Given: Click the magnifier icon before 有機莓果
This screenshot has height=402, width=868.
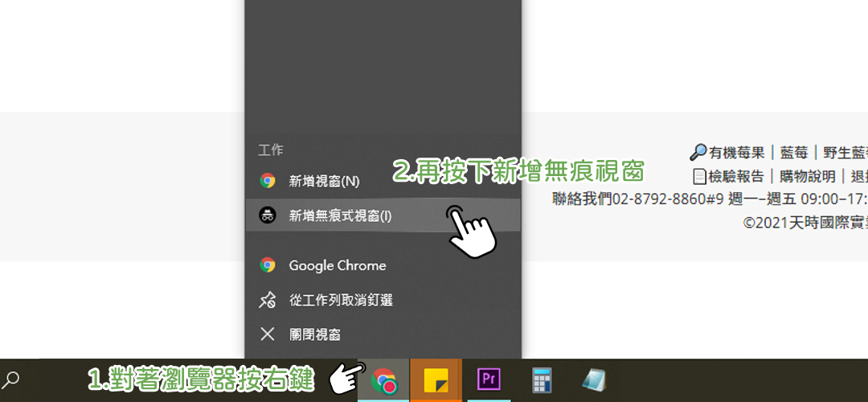Looking at the screenshot, I should (x=698, y=152).
